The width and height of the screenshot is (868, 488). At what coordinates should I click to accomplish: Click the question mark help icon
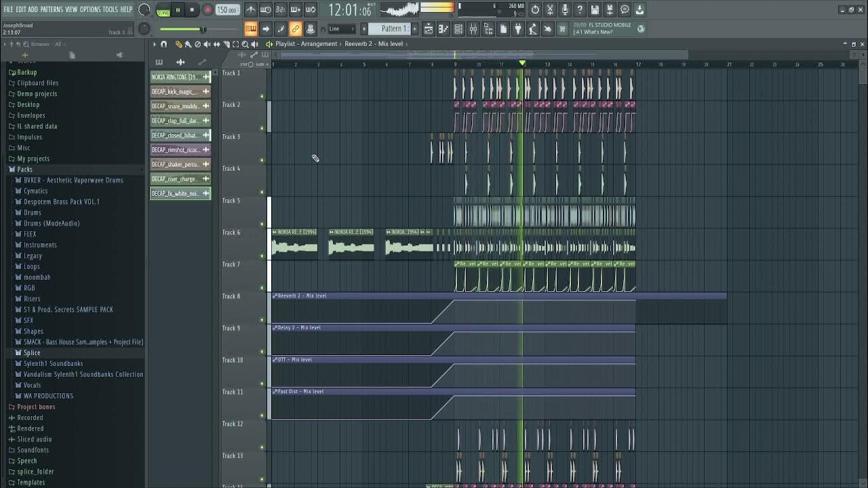pyautogui.click(x=580, y=9)
